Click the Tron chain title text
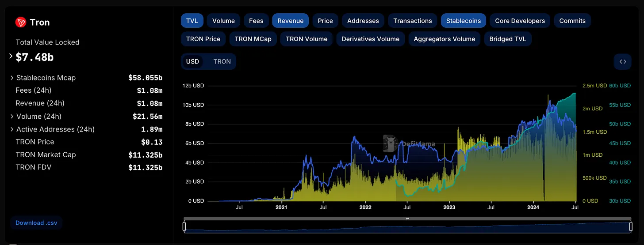 (39, 23)
